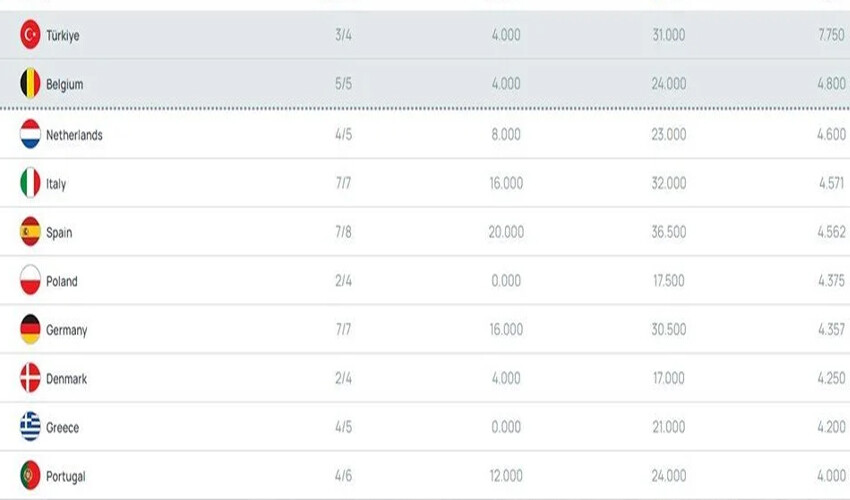Click the Greece flag icon
This screenshot has height=500, width=850.
click(30, 427)
